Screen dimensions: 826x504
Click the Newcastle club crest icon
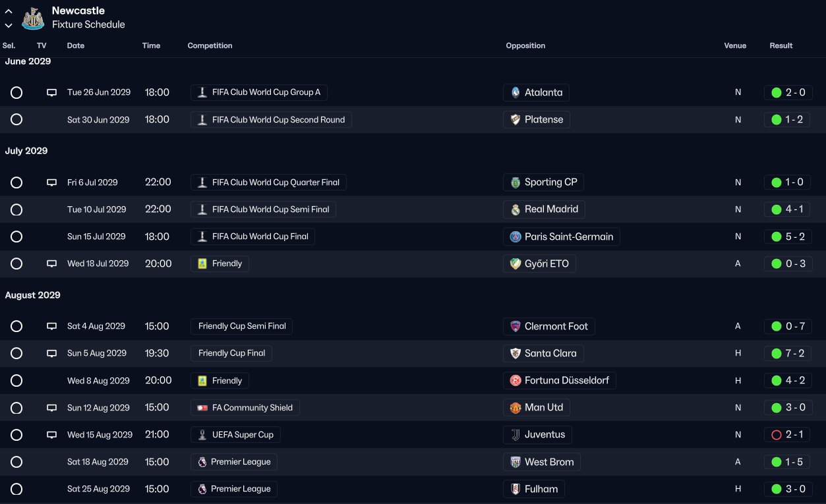coord(33,18)
